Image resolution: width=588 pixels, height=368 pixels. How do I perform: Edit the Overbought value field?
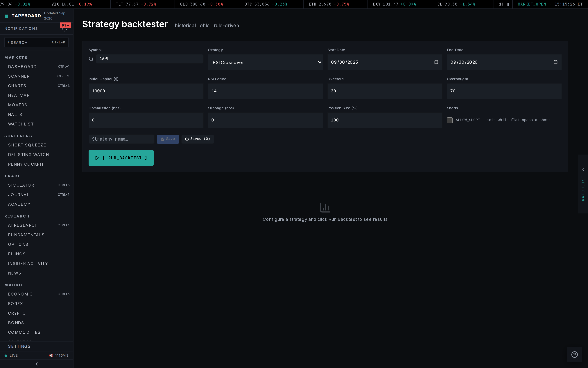[504, 91]
